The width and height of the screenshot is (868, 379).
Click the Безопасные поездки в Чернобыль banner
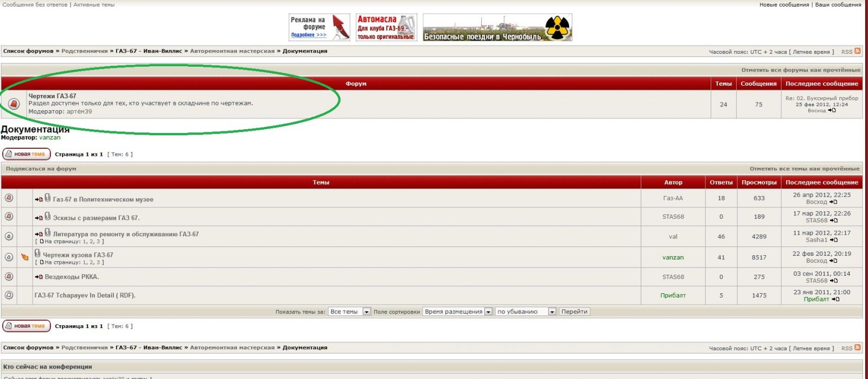point(497,28)
